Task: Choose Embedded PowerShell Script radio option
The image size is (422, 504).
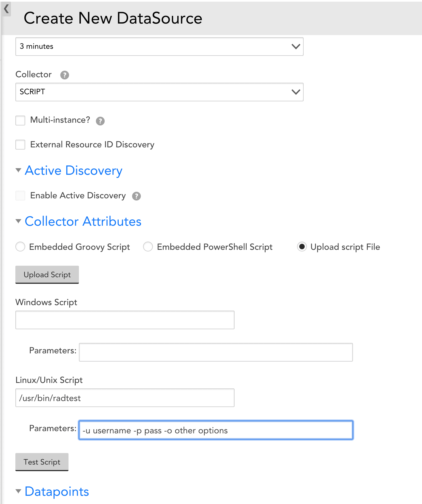Action: 148,247
